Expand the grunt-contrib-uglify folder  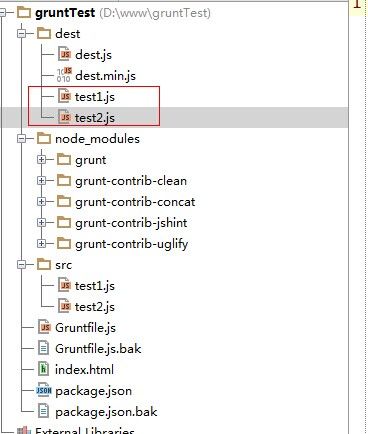click(41, 244)
